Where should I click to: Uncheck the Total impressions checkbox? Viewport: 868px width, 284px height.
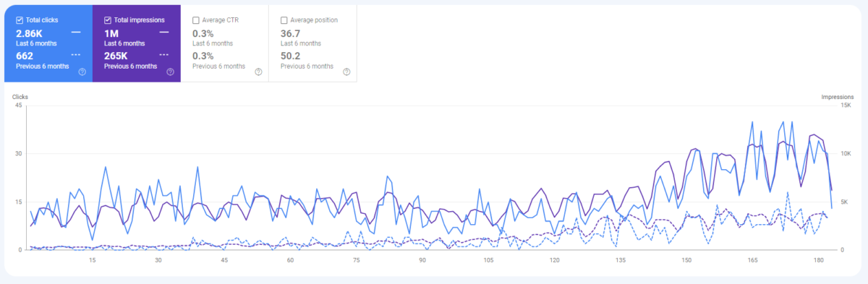click(x=108, y=20)
